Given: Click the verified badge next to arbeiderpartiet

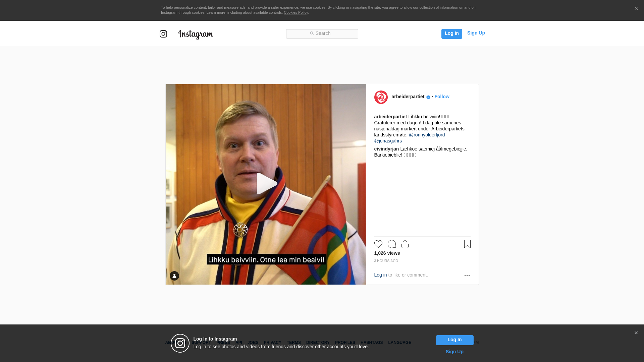Looking at the screenshot, I should 428,97.
